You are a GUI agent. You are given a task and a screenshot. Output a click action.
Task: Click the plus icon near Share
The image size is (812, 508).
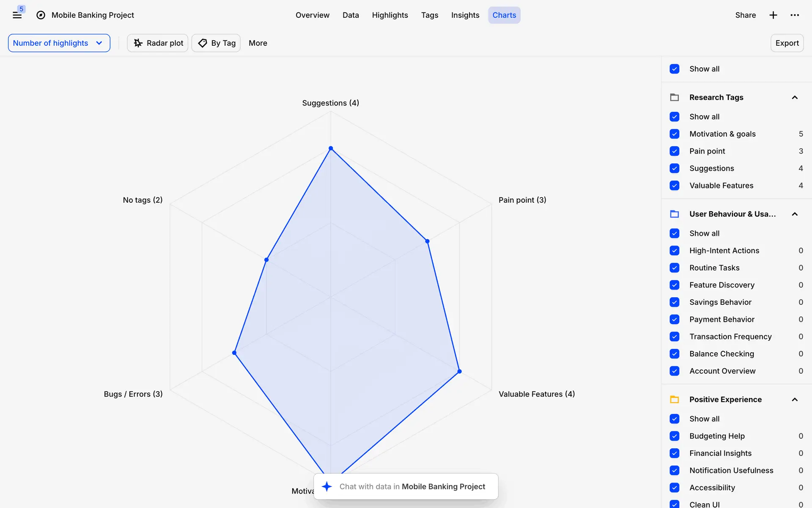click(773, 15)
